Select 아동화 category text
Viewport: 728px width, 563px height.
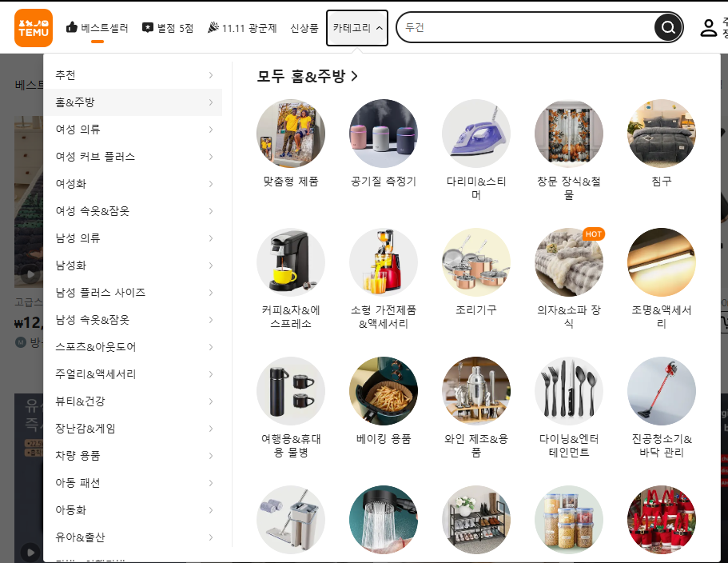point(70,510)
